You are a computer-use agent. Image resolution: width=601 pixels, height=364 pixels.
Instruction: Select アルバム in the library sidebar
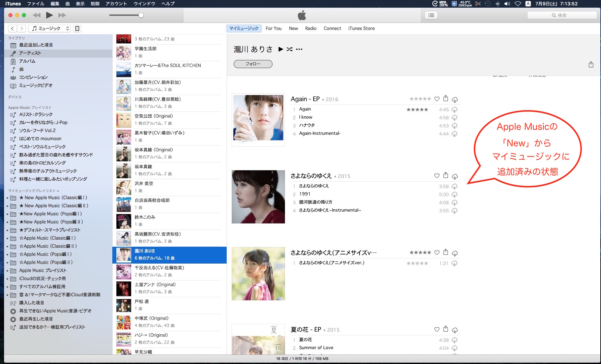(x=58, y=61)
